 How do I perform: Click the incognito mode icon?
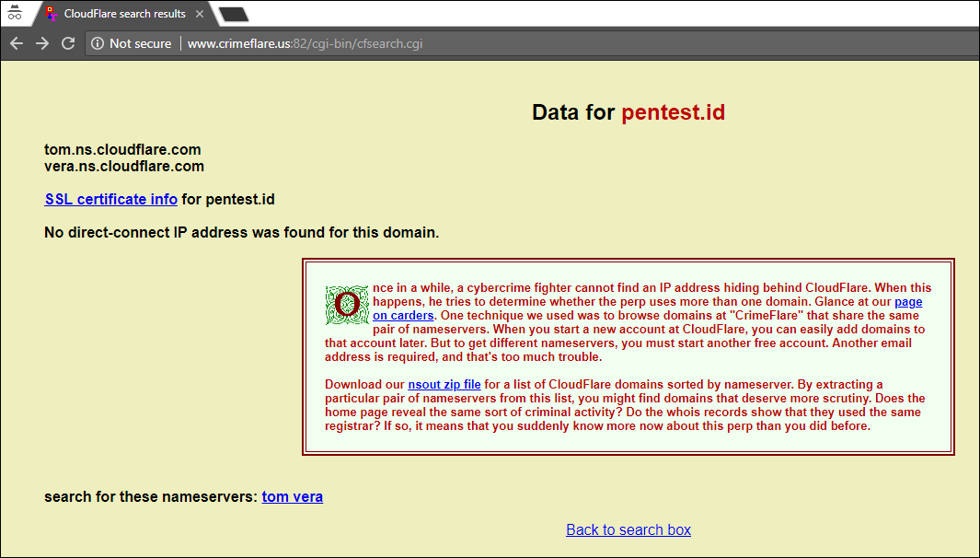15,13
